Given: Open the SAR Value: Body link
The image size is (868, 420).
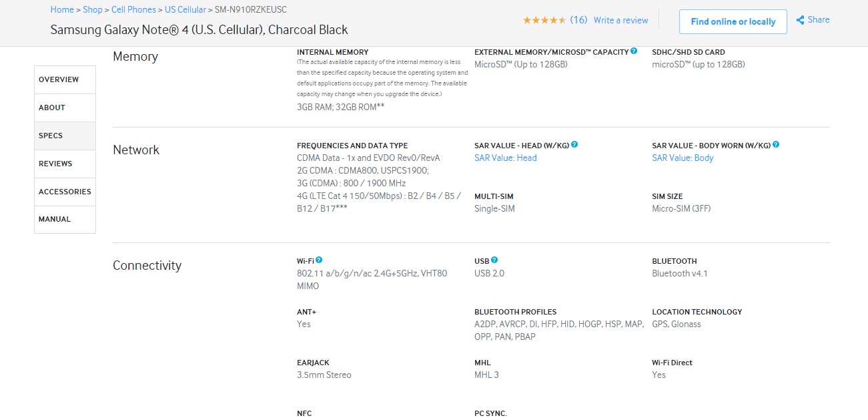Looking at the screenshot, I should coord(683,158).
